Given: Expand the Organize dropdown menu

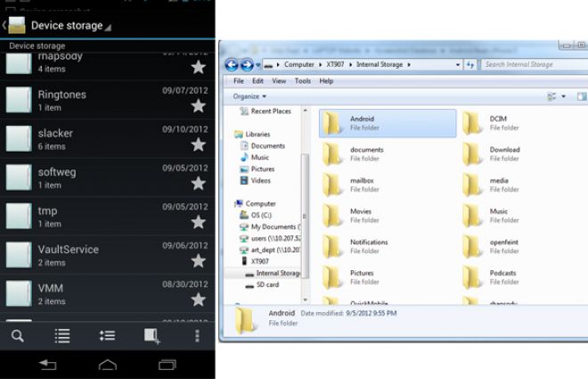Looking at the screenshot, I should pyautogui.click(x=249, y=95).
